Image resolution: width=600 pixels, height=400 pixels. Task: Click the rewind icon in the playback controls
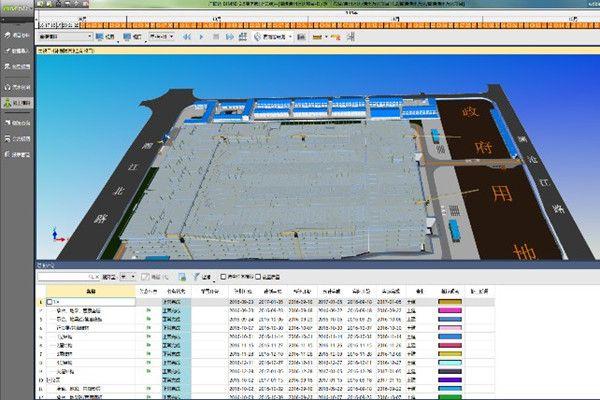pyautogui.click(x=186, y=37)
